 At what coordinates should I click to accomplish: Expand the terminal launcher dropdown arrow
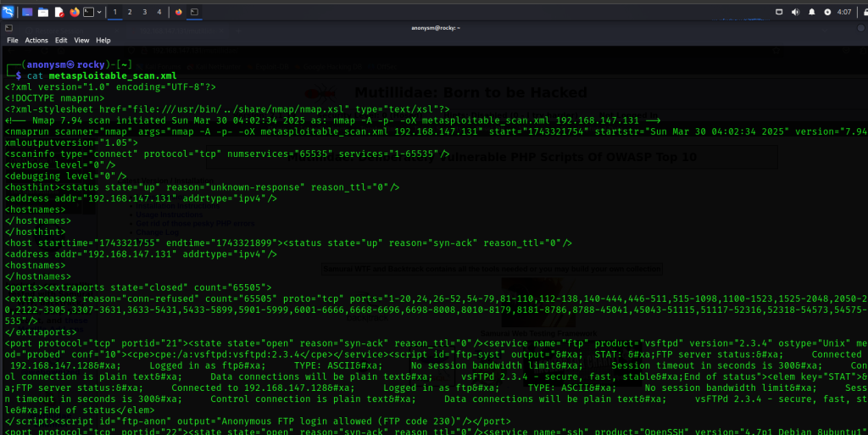(99, 12)
